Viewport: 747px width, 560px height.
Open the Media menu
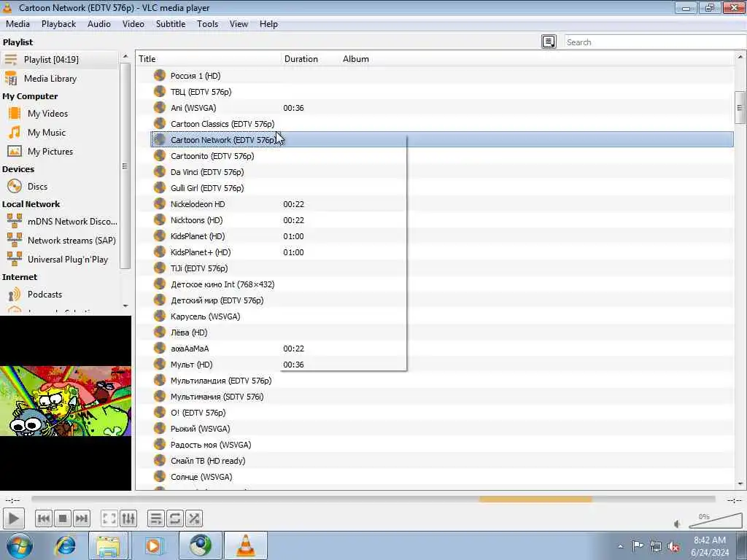pyautogui.click(x=18, y=24)
